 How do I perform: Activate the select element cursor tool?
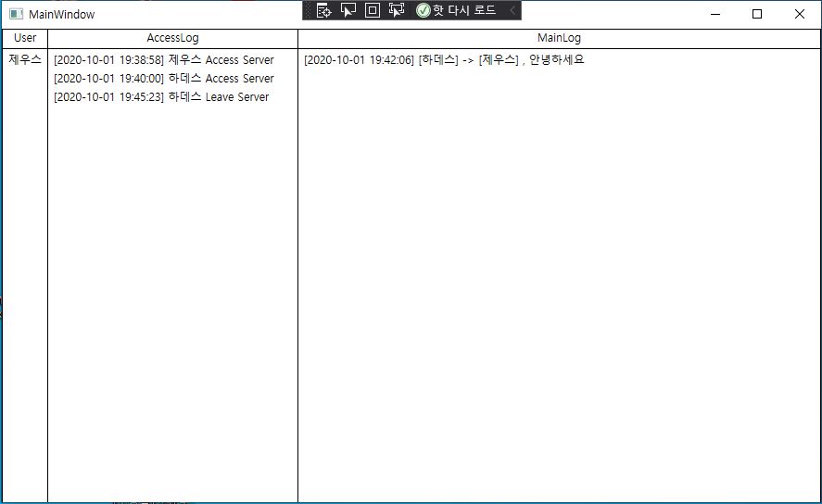pos(348,10)
